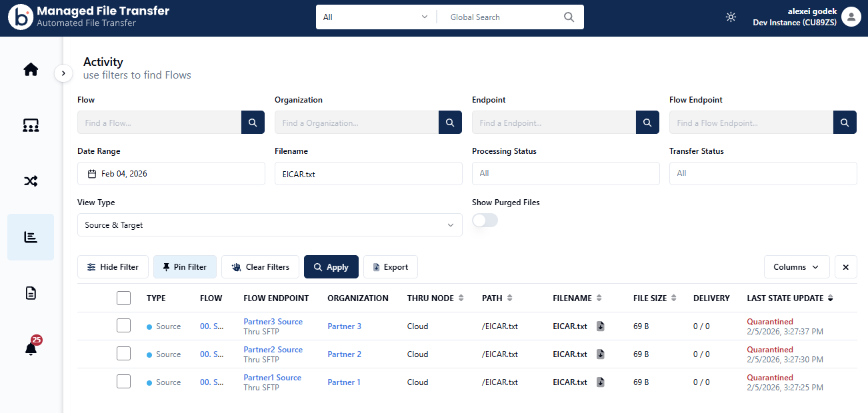The width and height of the screenshot is (868, 413).
Task: Open the Partner 1 organization link
Action: click(x=344, y=382)
